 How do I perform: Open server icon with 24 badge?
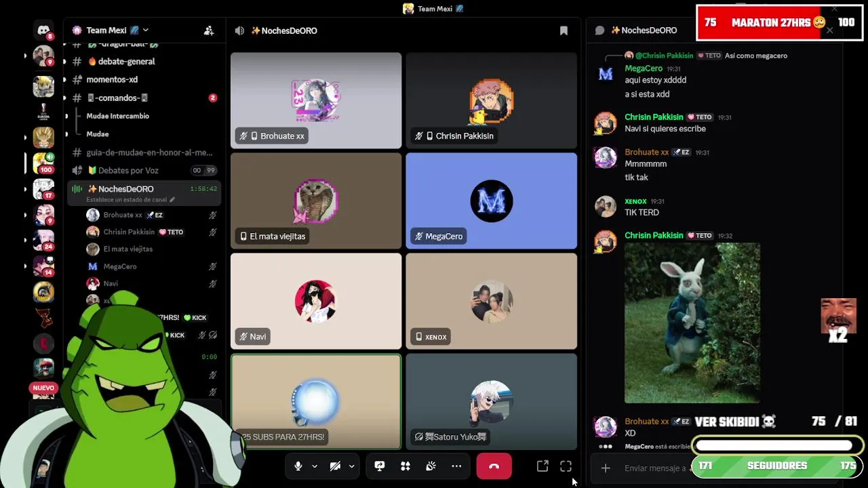pos(43,241)
